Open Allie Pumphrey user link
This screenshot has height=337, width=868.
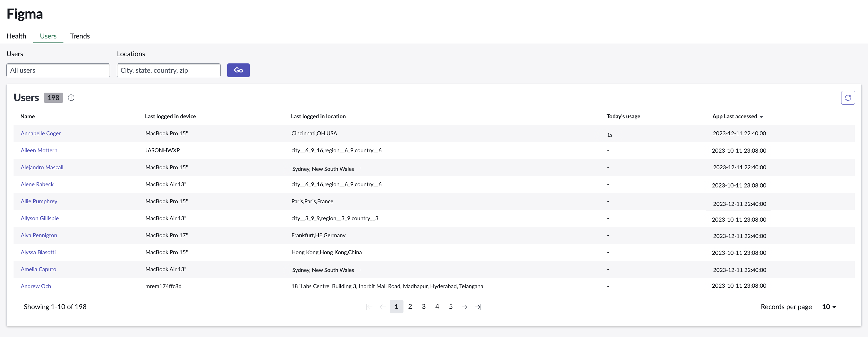[x=39, y=201]
